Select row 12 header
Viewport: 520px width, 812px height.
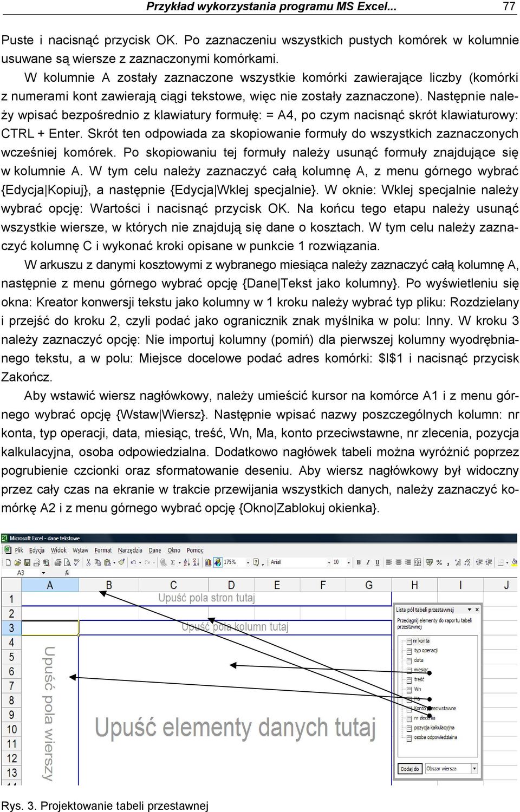click(11, 758)
